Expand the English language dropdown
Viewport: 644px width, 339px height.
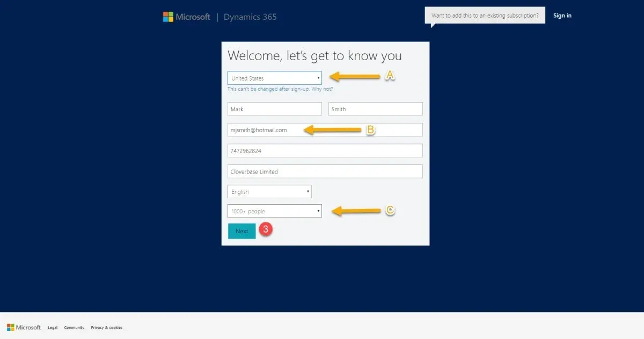[269, 192]
